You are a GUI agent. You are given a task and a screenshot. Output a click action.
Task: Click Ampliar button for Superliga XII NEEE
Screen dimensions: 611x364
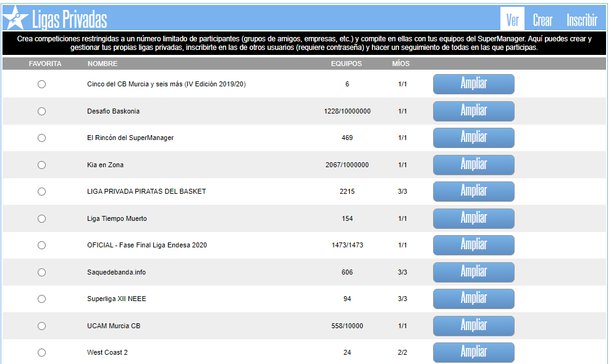click(473, 299)
